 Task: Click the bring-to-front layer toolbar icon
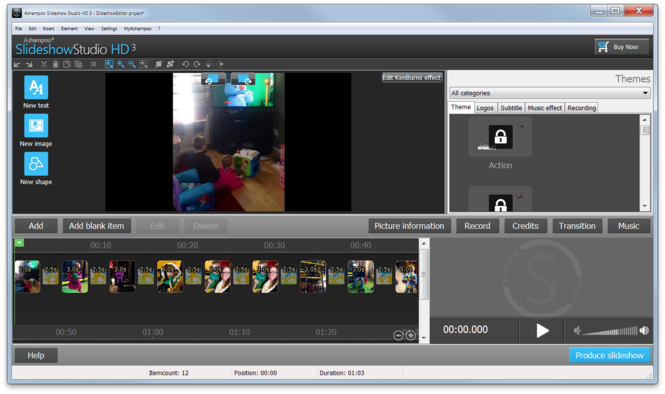159,64
